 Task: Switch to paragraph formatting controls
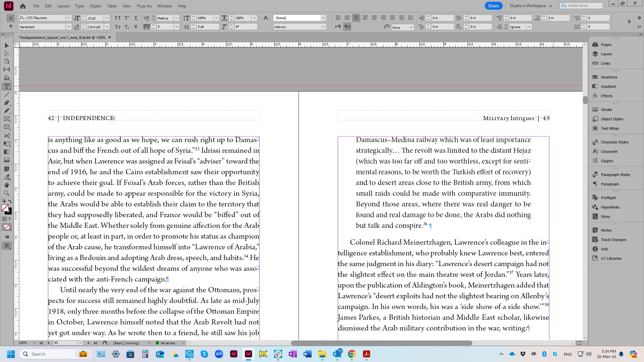(x=11, y=27)
